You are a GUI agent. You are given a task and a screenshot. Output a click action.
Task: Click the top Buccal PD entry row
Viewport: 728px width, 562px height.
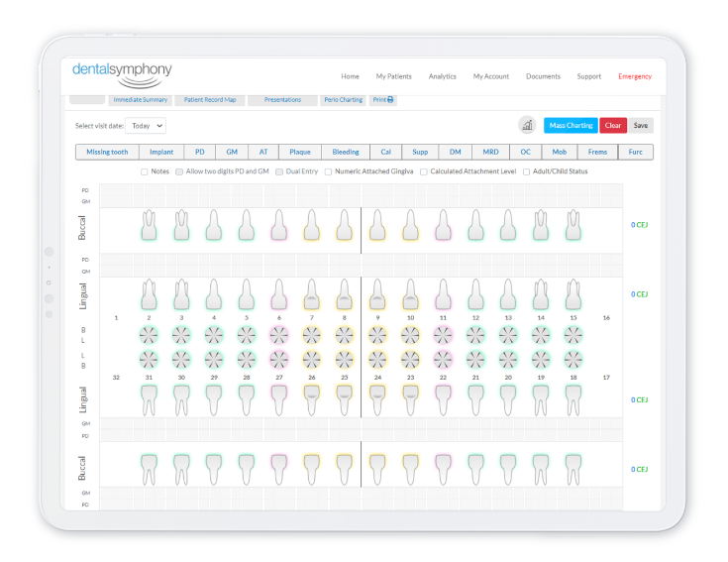(x=362, y=189)
